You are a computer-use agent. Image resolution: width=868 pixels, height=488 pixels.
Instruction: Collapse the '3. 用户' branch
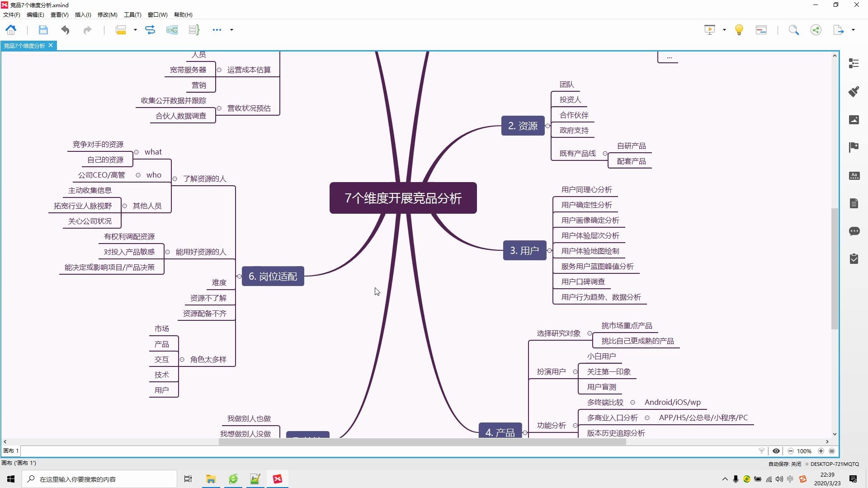tap(550, 250)
